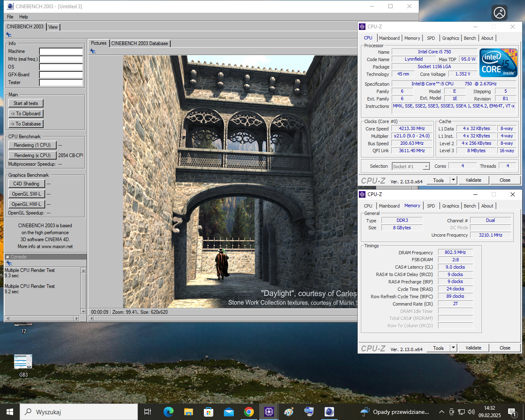
Task: Open the File menu in CINEBENCH
Action: coord(10,17)
